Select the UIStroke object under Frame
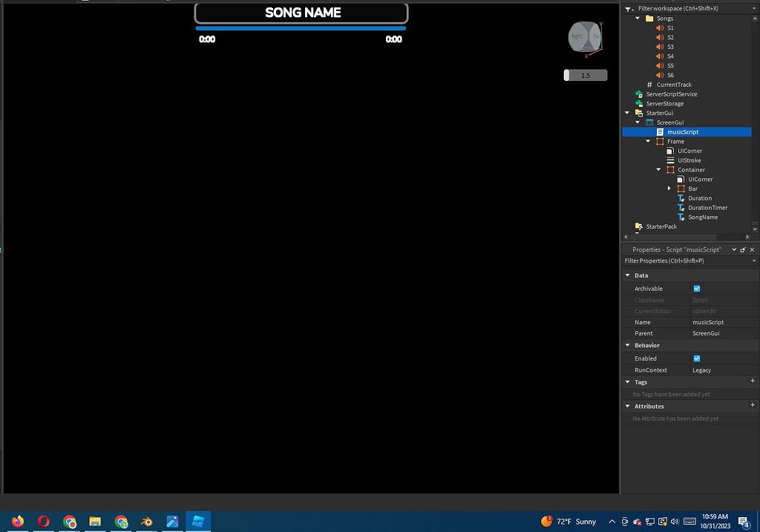Image resolution: width=760 pixels, height=532 pixels. [689, 160]
